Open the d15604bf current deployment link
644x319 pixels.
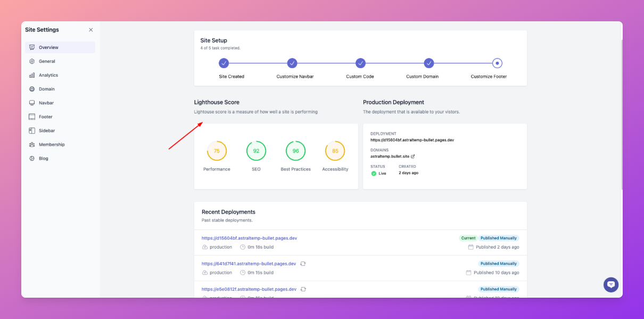click(249, 238)
